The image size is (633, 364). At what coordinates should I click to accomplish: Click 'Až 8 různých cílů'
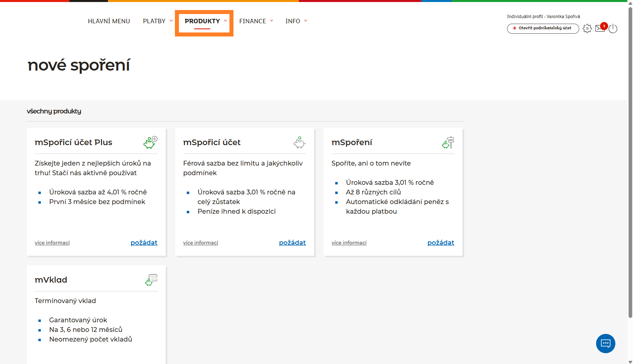tap(373, 192)
